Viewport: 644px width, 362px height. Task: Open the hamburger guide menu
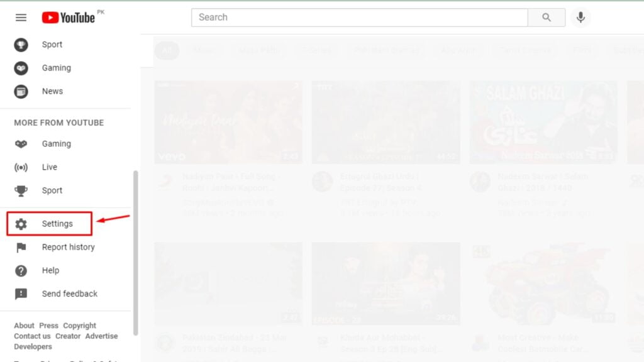[21, 18]
